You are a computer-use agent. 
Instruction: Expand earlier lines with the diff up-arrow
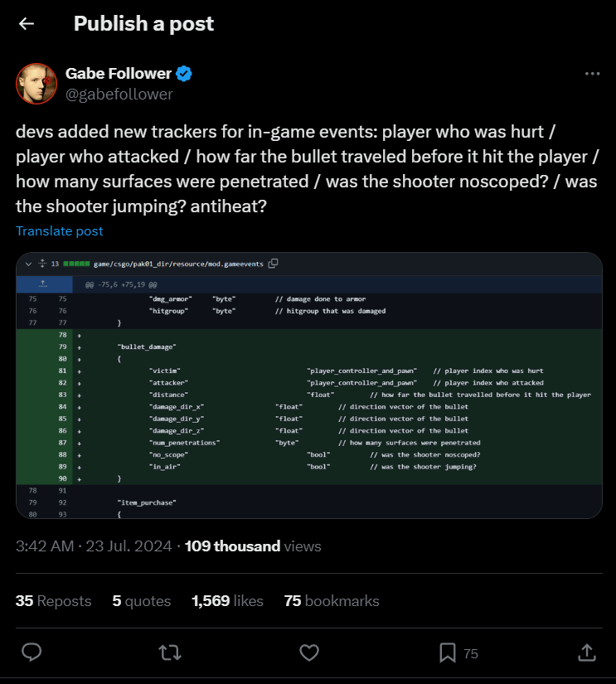tap(43, 283)
